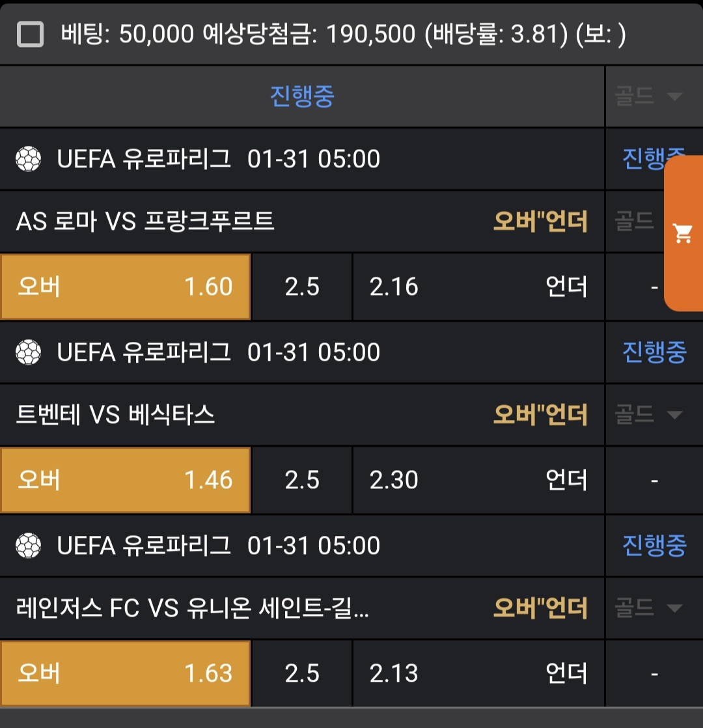The image size is (703, 728).
Task: Click soccer ball icon above 트벤테 match
Action: pos(28,352)
